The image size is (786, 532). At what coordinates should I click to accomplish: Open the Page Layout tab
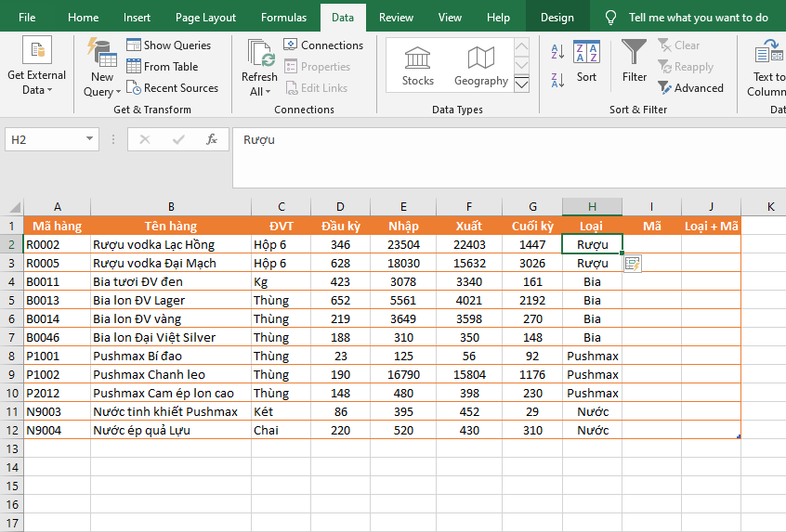205,18
